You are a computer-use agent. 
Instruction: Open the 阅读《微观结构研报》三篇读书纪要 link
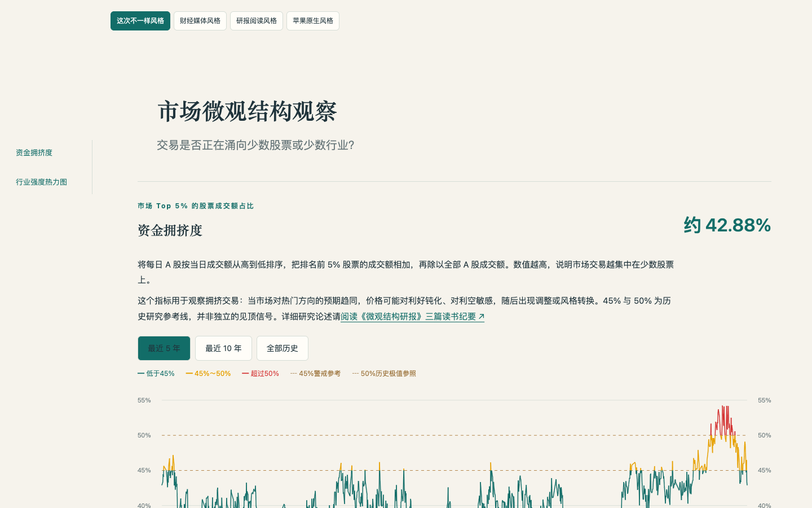[x=412, y=317]
